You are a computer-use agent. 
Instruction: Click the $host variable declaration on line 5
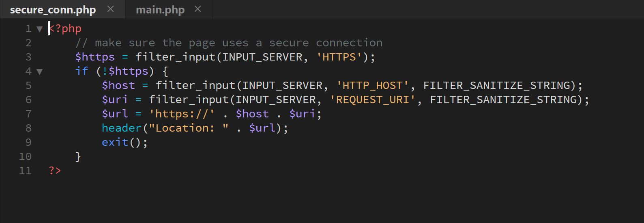(x=118, y=85)
